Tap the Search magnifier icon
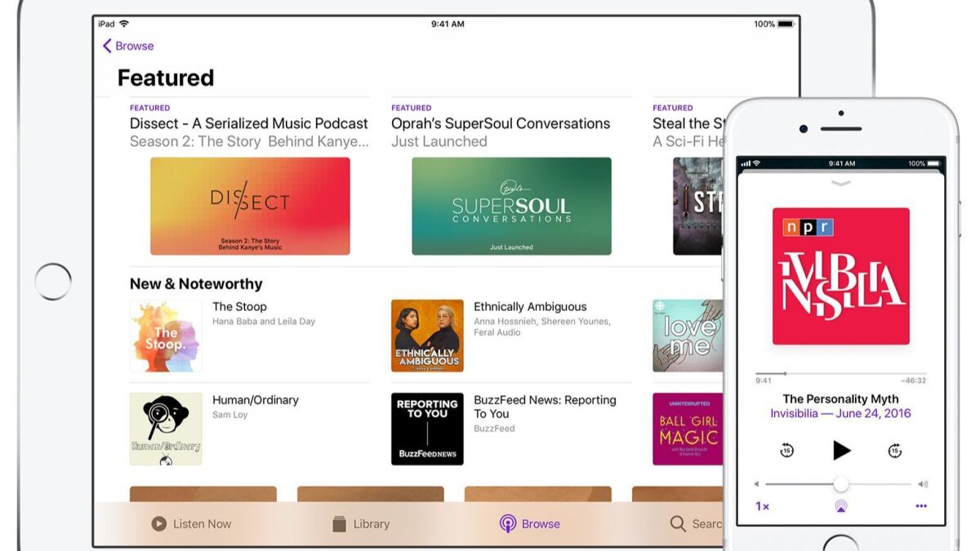980x551 pixels. click(x=678, y=524)
